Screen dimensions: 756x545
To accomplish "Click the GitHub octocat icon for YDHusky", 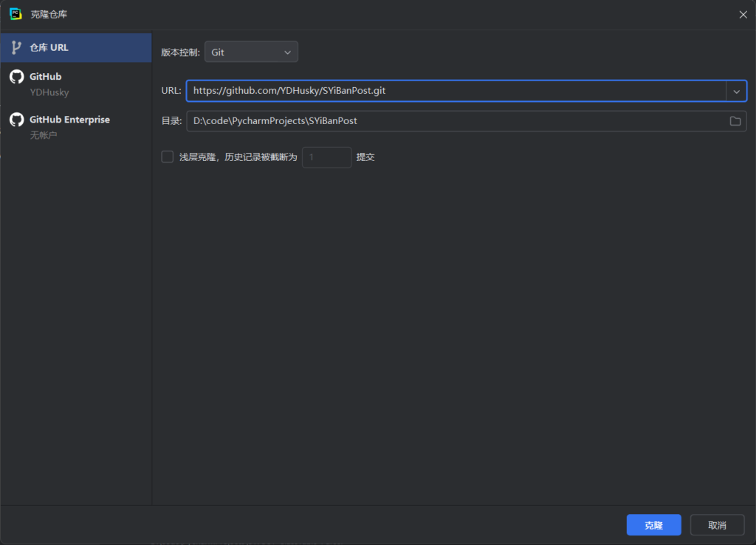I will pos(16,77).
